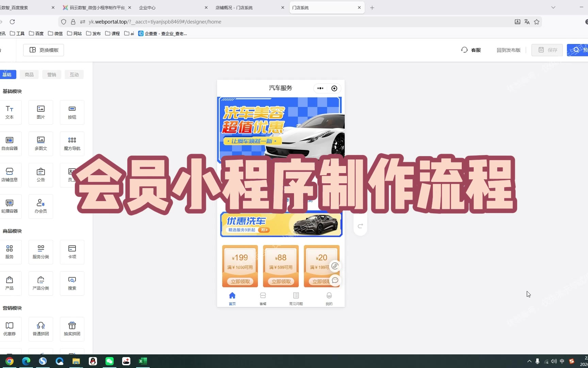Insert the 服务分类 module
This screenshot has width=588, height=368.
(x=41, y=252)
